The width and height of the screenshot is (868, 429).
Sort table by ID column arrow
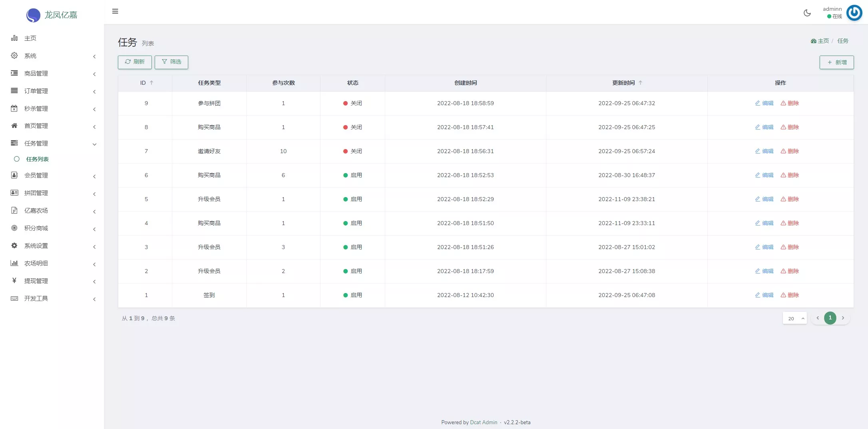[x=151, y=83]
